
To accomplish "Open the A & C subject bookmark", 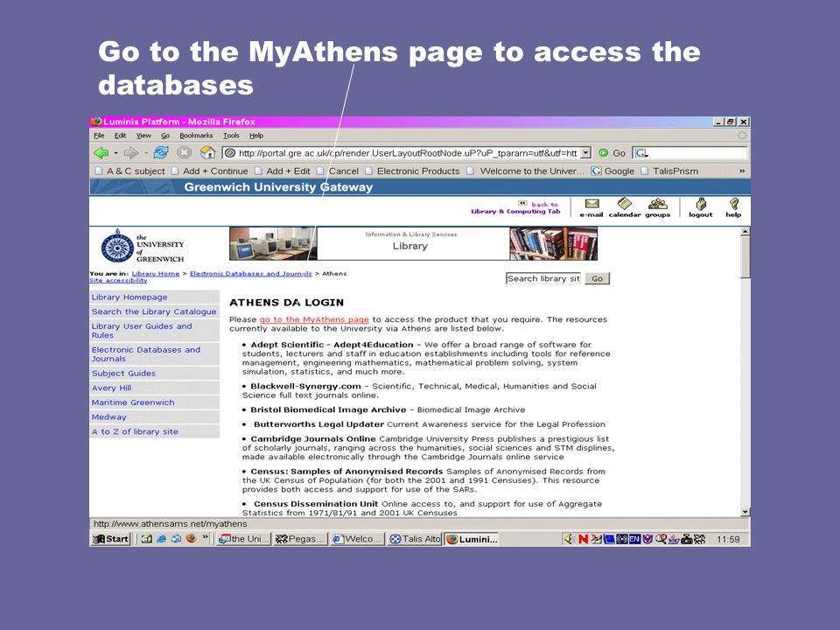I will pyautogui.click(x=130, y=171).
